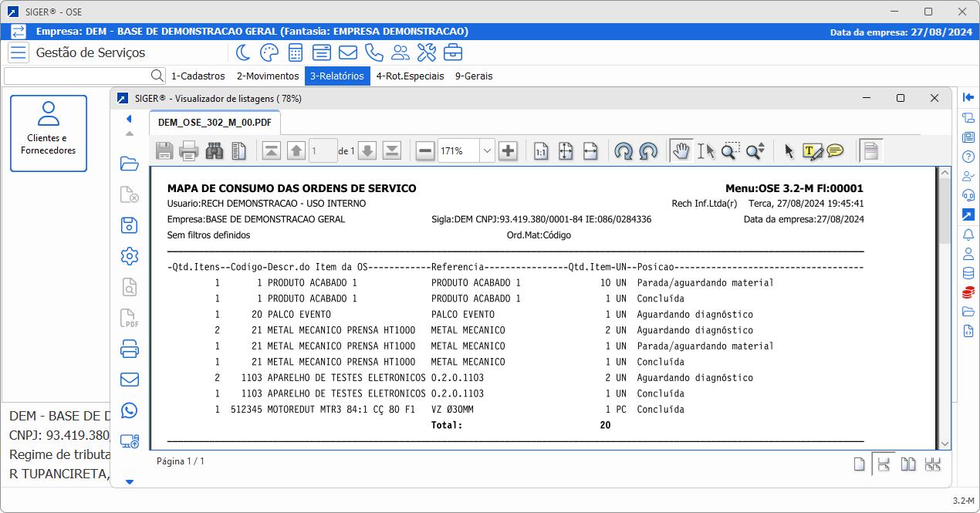Open Clientes e Fornecedores shortcut
The height and width of the screenshot is (513, 980).
coord(49,133)
